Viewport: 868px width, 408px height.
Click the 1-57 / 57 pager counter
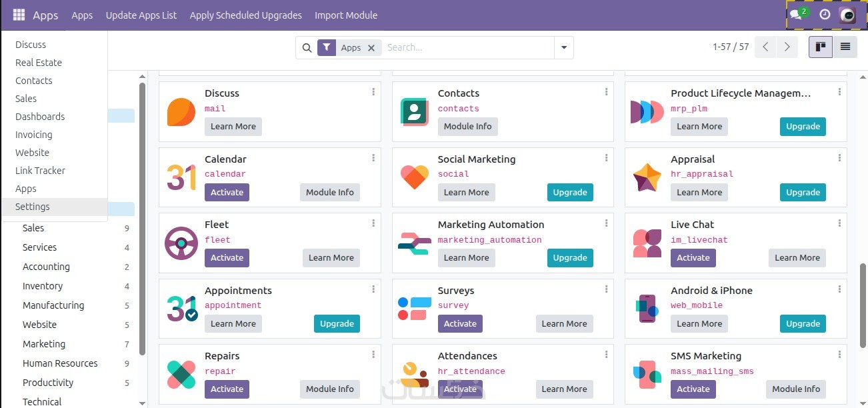[731, 47]
